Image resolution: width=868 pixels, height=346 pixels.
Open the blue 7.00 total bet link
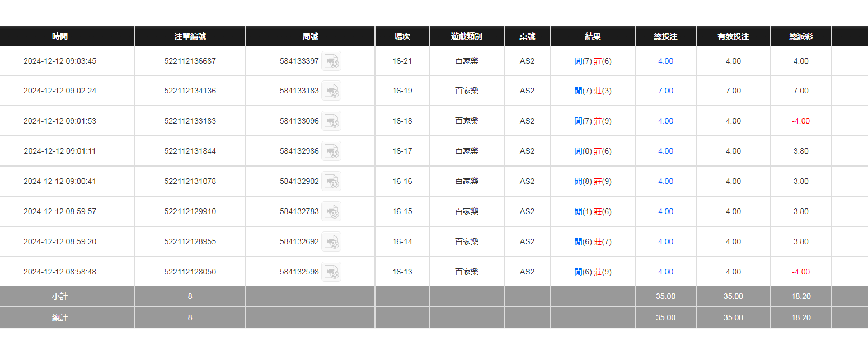tap(665, 91)
